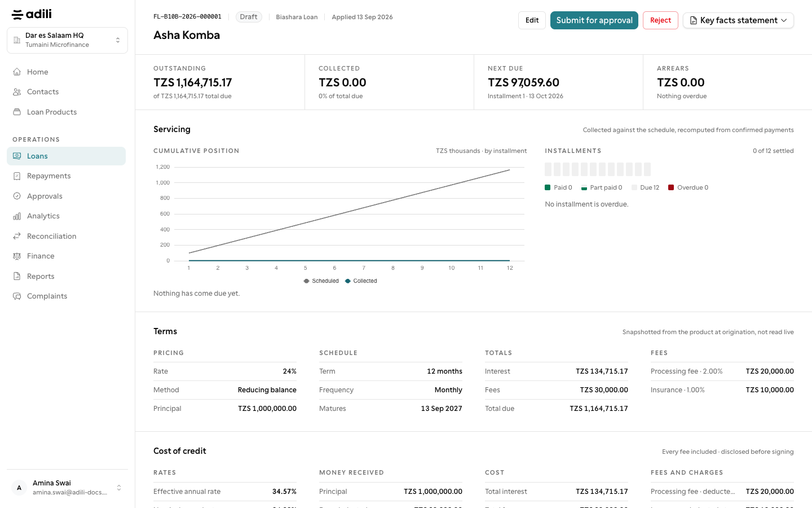Expand the Dar es Salaam HQ branch switcher
812x508 pixels.
pos(67,40)
